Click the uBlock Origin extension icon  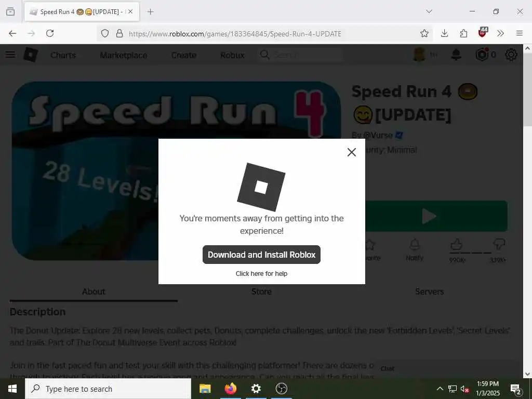tap(483, 33)
